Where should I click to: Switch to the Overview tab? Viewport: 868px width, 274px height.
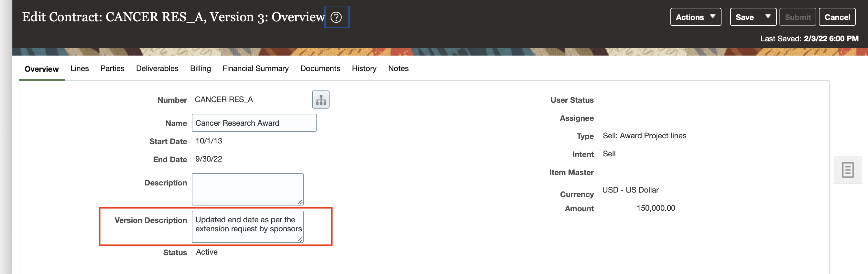pyautogui.click(x=41, y=69)
